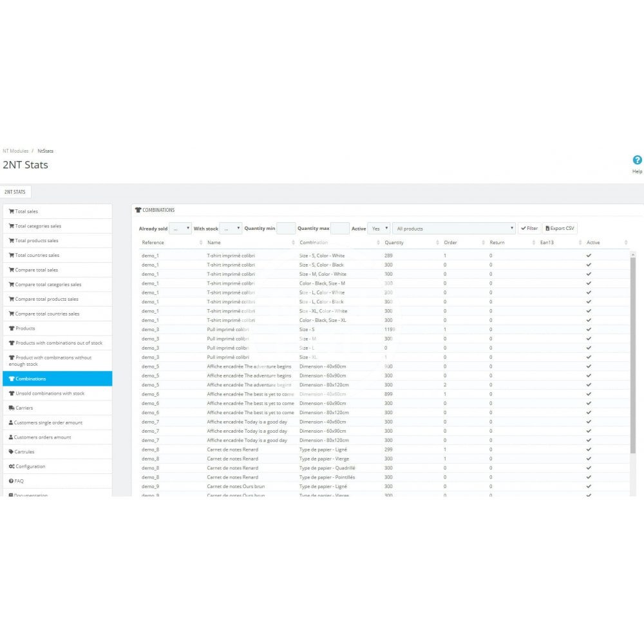Open the Already sold dropdown
The height and width of the screenshot is (644, 644).
point(180,229)
